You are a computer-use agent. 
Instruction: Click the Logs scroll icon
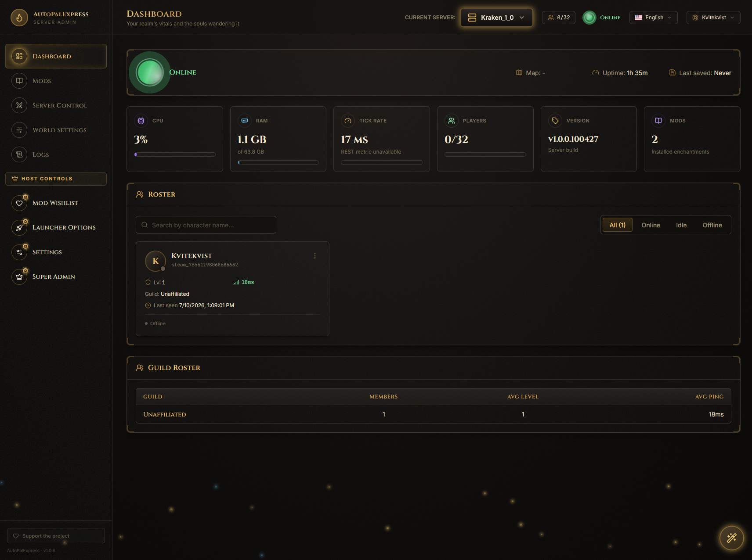[19, 154]
